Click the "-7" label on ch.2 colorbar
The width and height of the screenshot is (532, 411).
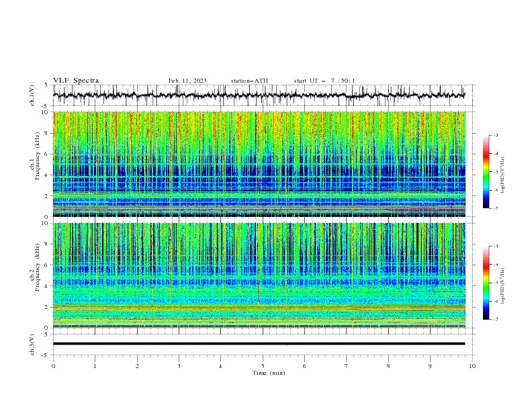[496, 319]
